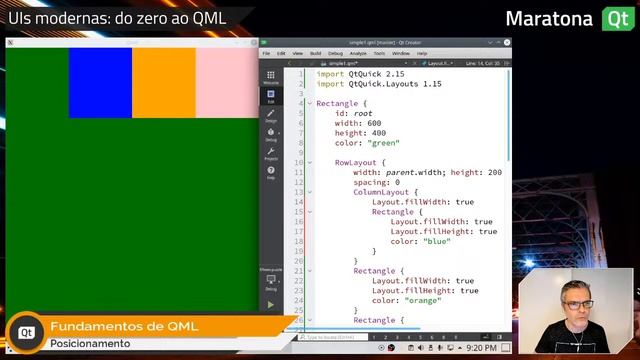This screenshot has height=360, width=640.
Task: Open the File menu
Action: (266, 53)
